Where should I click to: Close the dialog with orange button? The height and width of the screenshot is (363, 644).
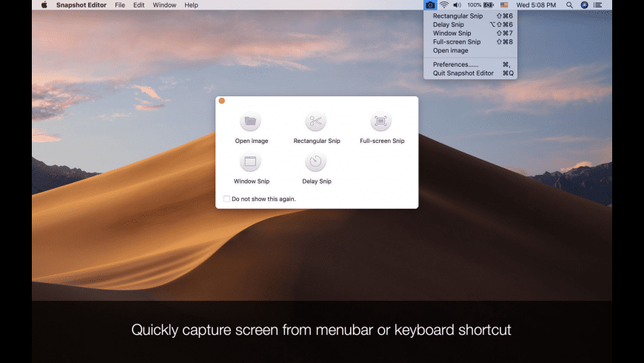tap(222, 101)
